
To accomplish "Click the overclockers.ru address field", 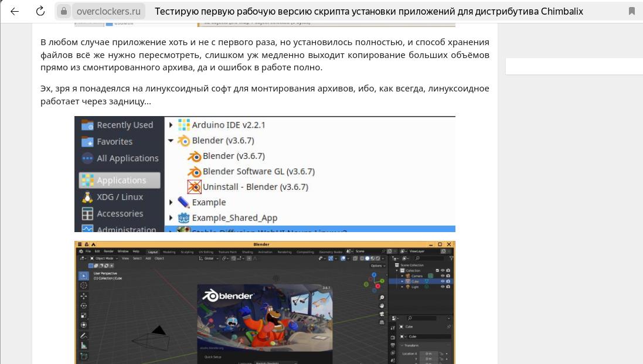I will coord(108,12).
